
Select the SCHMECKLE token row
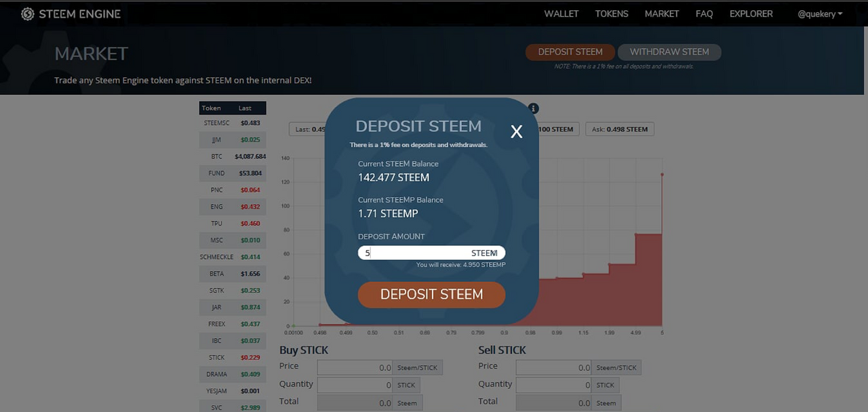click(x=233, y=257)
